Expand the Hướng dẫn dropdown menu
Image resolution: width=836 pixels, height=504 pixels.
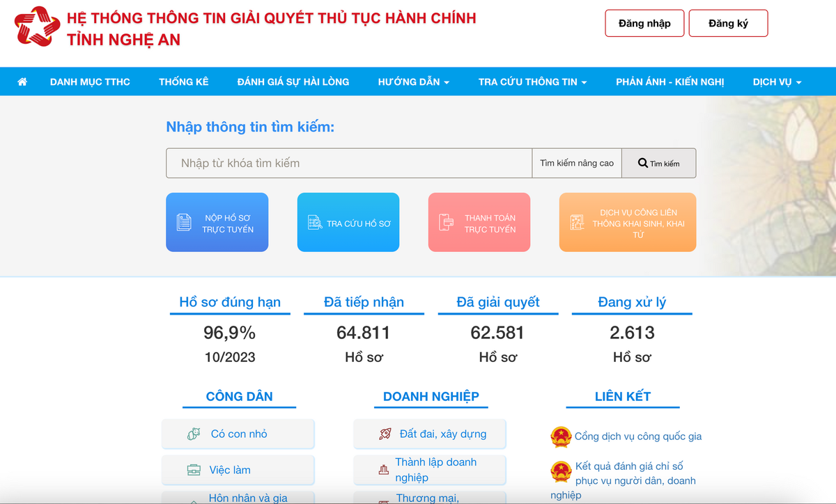[413, 81]
